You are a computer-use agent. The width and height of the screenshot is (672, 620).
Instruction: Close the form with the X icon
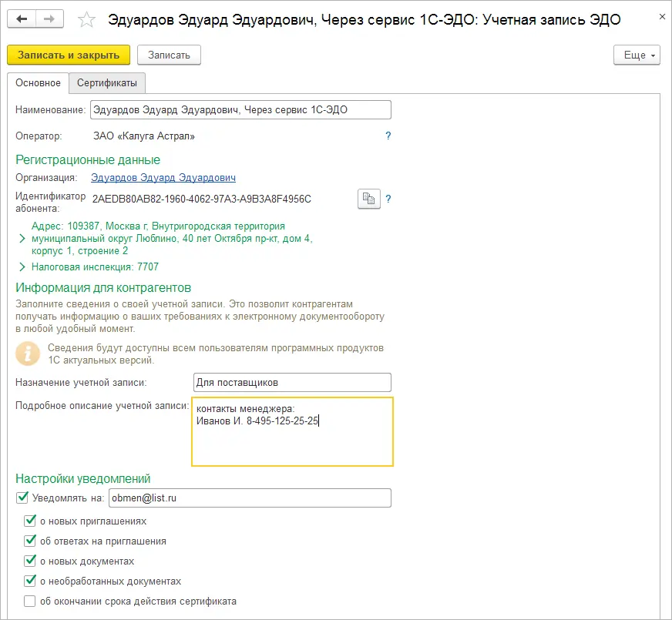tap(662, 17)
